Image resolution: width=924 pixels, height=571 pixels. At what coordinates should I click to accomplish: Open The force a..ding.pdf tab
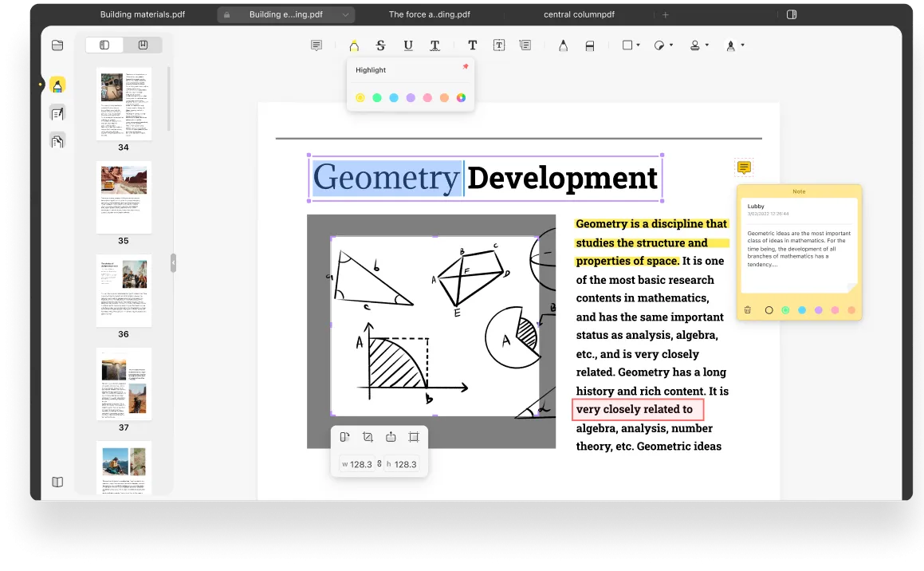[x=429, y=14]
